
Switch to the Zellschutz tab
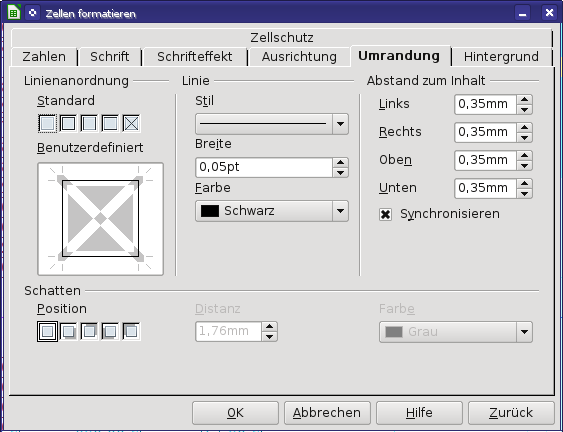click(282, 37)
